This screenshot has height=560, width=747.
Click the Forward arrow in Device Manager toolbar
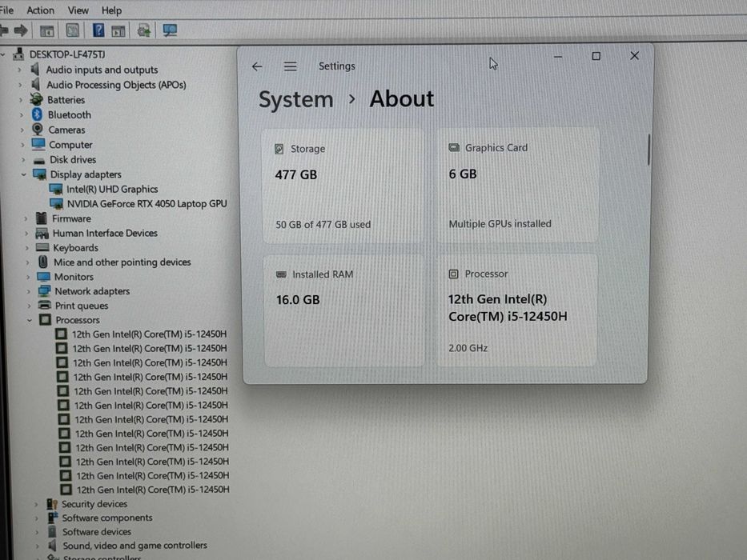[x=21, y=31]
